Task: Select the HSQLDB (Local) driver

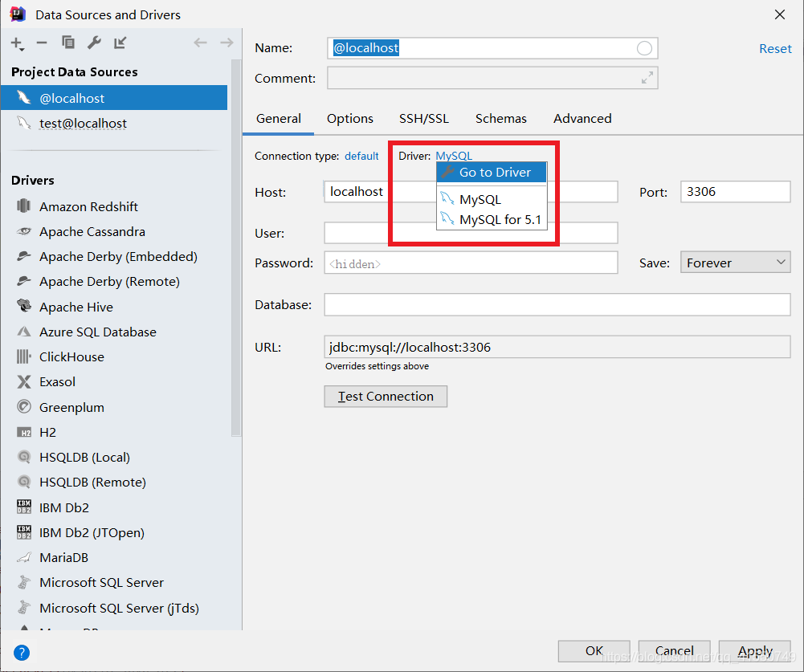Action: pyautogui.click(x=116, y=457)
